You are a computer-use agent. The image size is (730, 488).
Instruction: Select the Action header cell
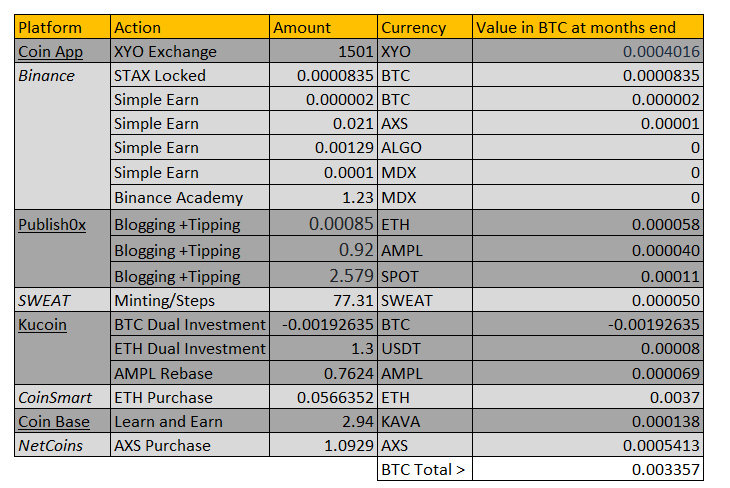tap(190, 27)
